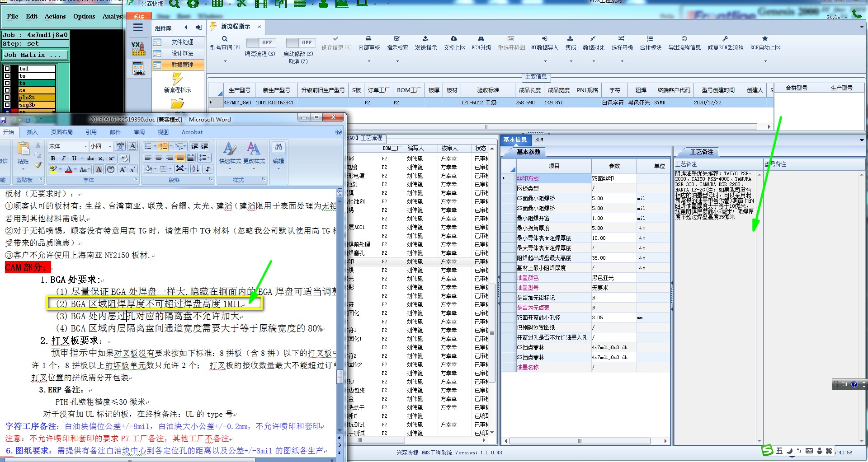Click 文控上网 cloud toolbar item

(454, 43)
